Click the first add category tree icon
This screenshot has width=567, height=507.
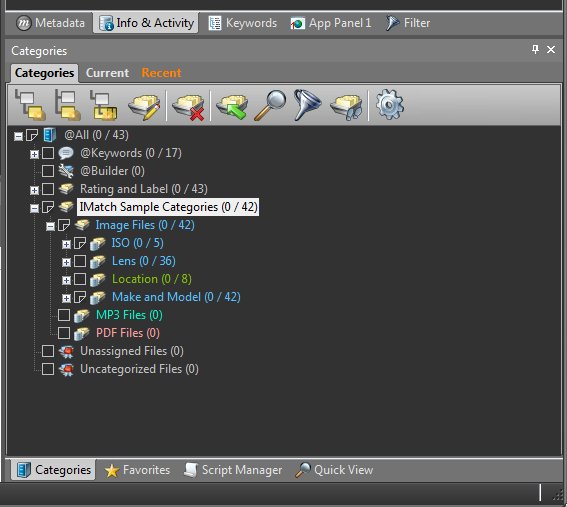tap(30, 105)
